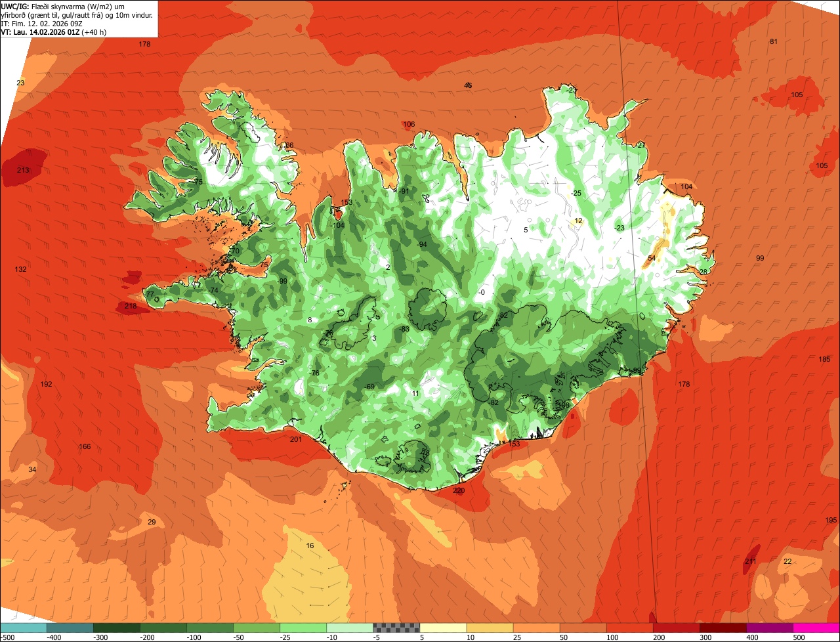Image resolution: width=840 pixels, height=642 pixels.
Task: Click the 201 value off the southwest coast
Action: point(296,439)
